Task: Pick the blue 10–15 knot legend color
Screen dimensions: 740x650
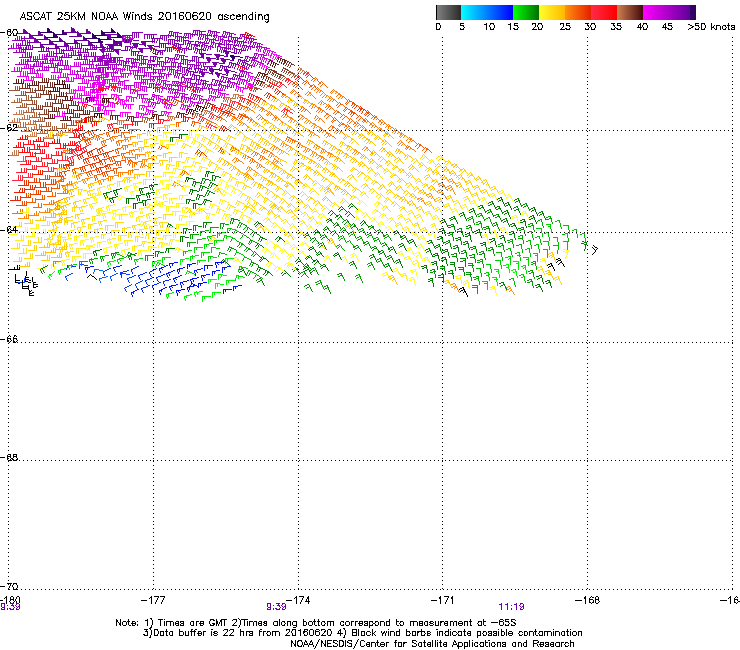Action: (500, 12)
